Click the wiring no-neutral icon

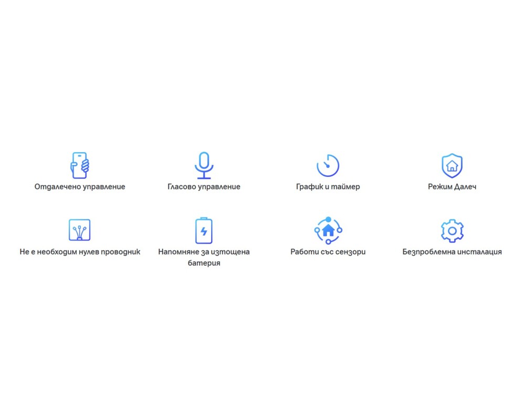[80, 230]
